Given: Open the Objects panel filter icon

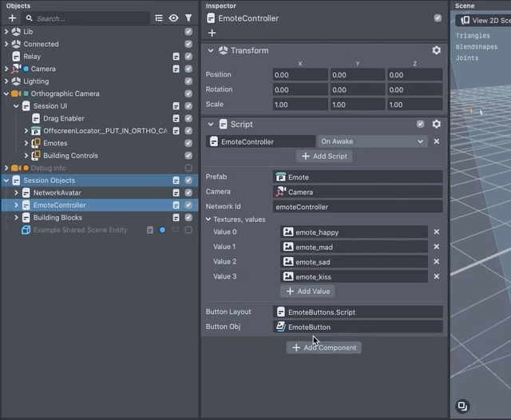Looking at the screenshot, I should click(188, 18).
